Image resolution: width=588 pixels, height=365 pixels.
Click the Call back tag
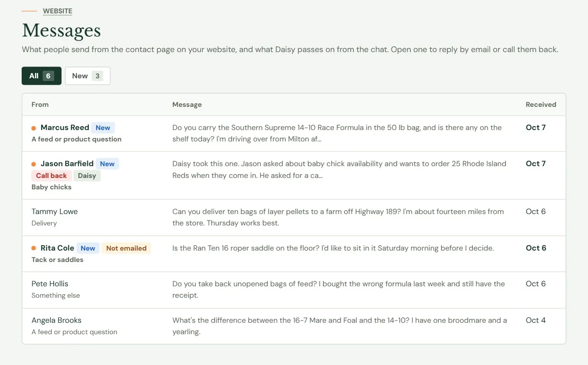tap(51, 176)
